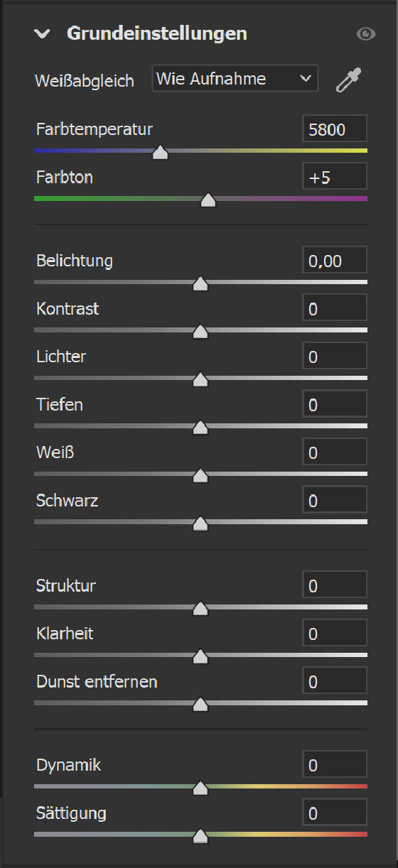Collapse the Grundeinstellungen panel chevron

click(x=43, y=33)
